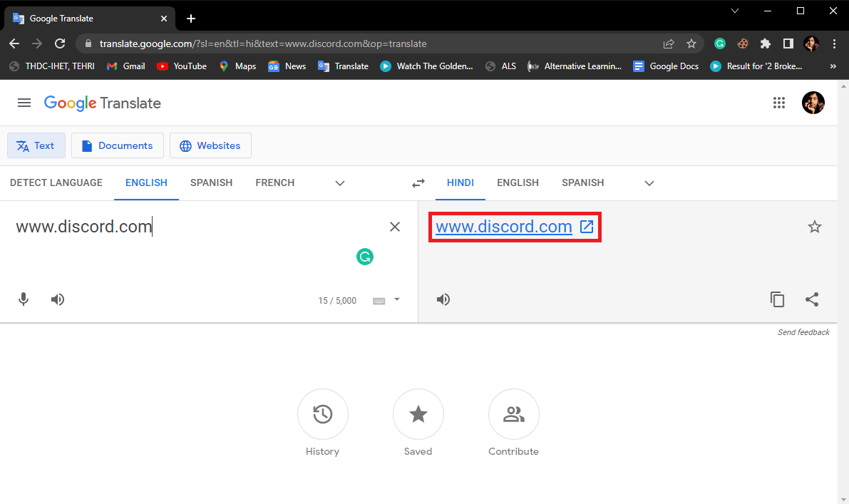
Task: Select Detect Language as source
Action: tap(56, 183)
